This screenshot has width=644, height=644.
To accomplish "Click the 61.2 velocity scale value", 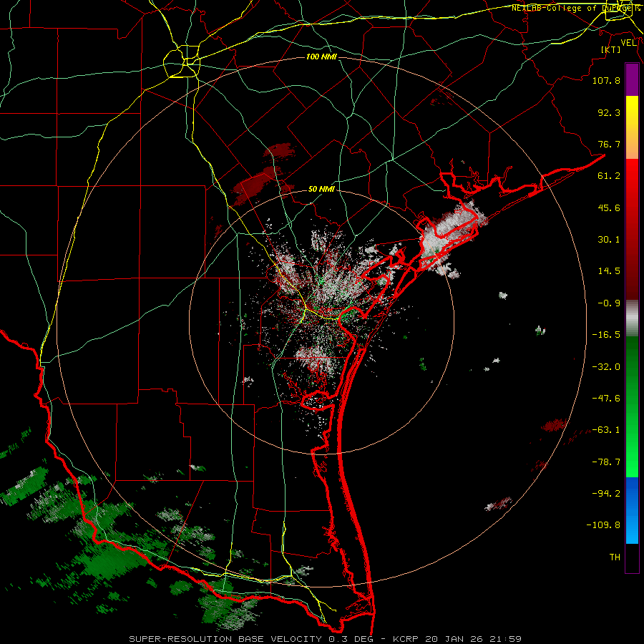I will (609, 176).
